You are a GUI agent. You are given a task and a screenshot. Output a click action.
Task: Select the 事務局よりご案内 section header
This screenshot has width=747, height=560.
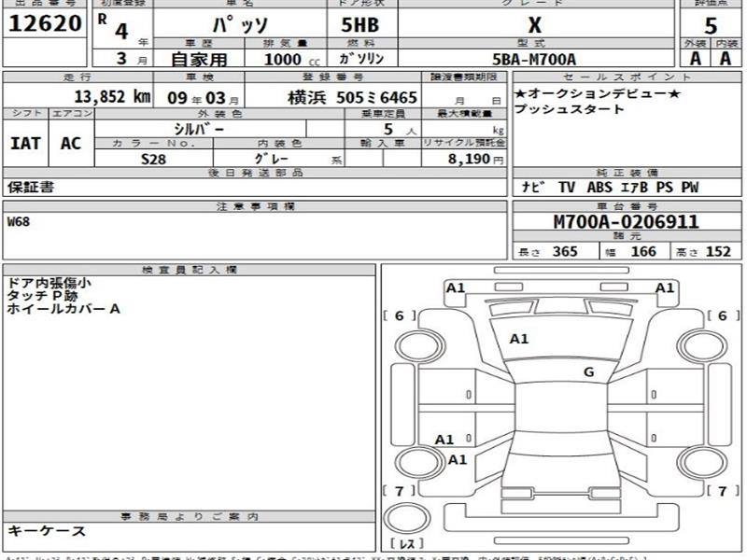coord(190,516)
